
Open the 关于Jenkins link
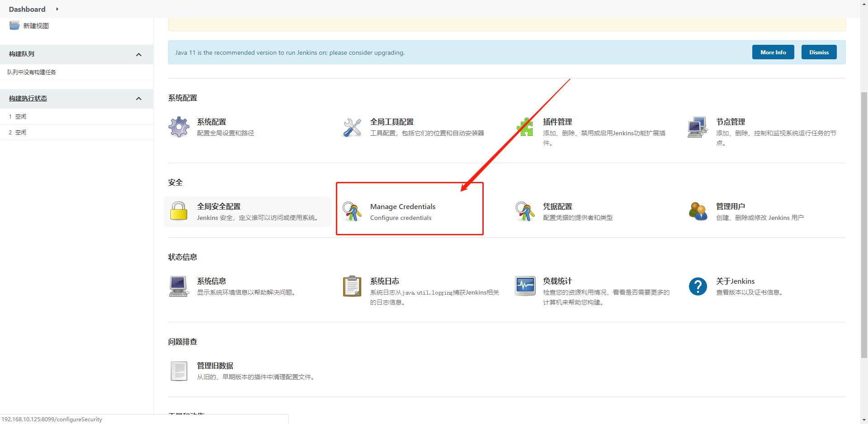pos(735,281)
